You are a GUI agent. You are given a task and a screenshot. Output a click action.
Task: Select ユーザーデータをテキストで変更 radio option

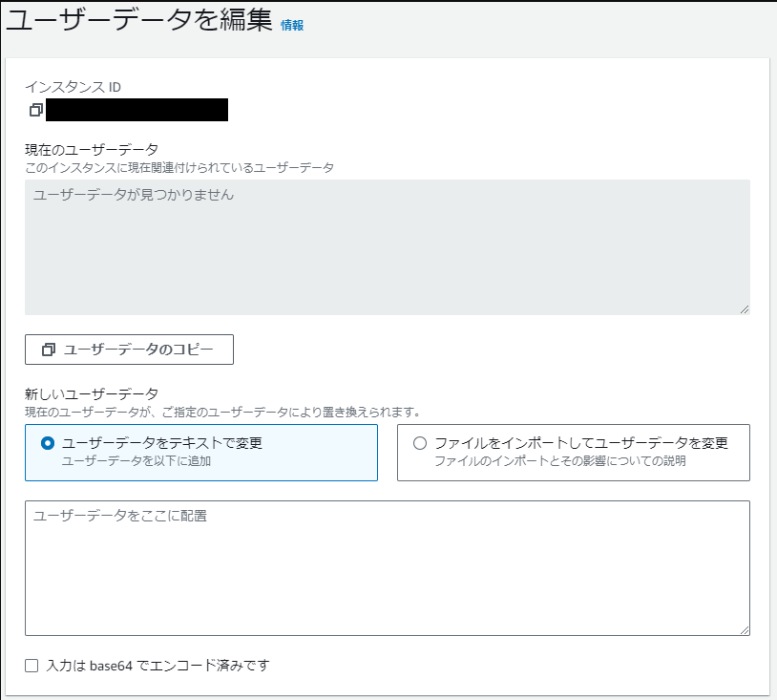tap(48, 443)
